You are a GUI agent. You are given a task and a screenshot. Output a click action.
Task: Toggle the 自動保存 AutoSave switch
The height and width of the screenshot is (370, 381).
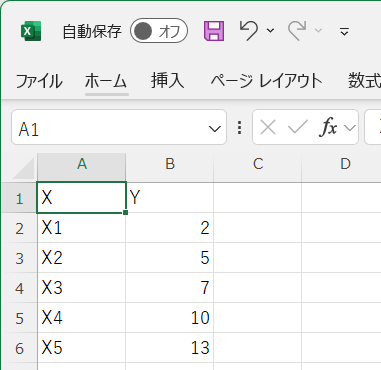pyautogui.click(x=159, y=31)
